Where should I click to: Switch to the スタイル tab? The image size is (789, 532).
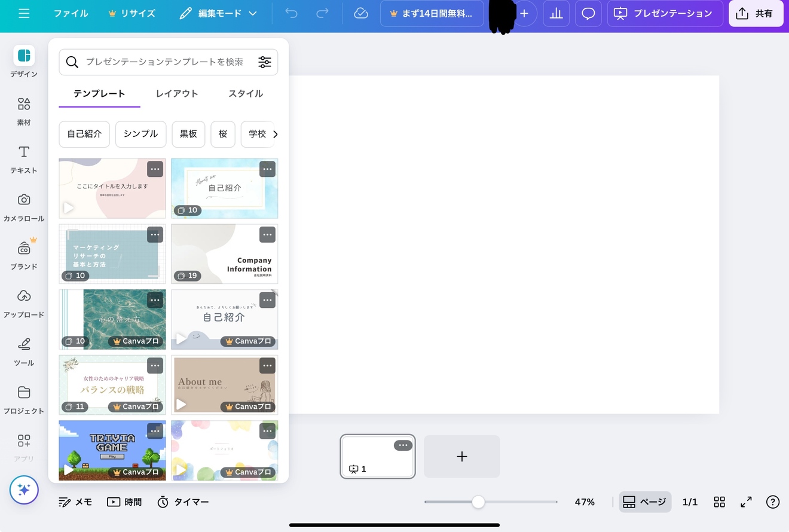tap(246, 94)
